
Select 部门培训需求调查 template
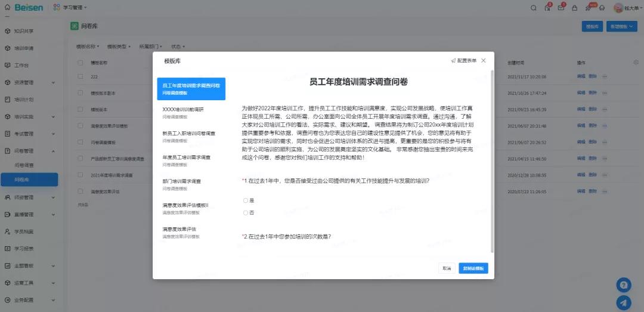191,184
